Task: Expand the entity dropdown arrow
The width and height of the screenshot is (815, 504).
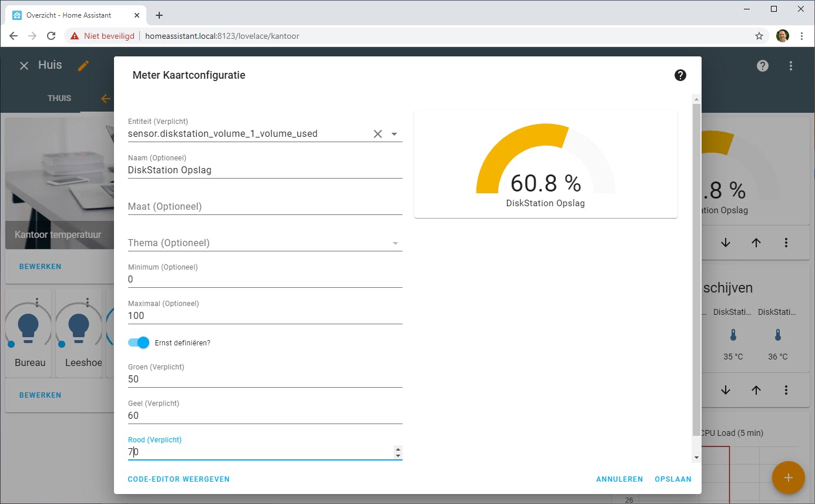Action: coord(394,134)
